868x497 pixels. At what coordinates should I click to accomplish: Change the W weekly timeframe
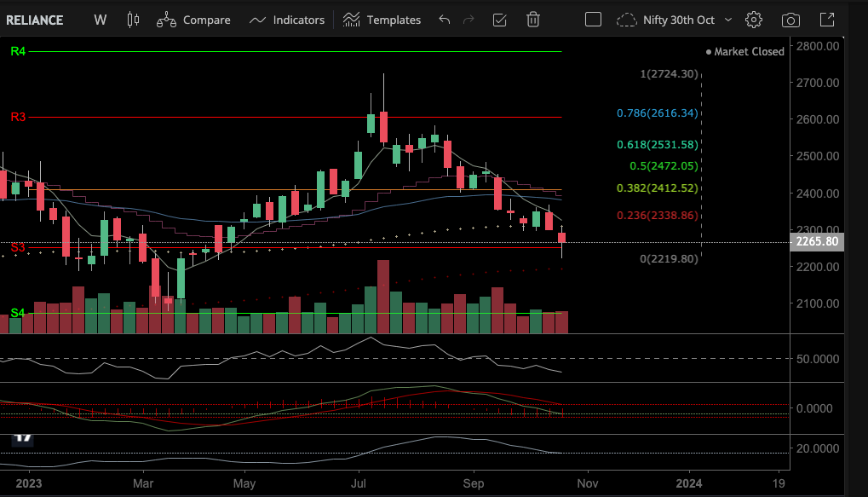pos(101,20)
